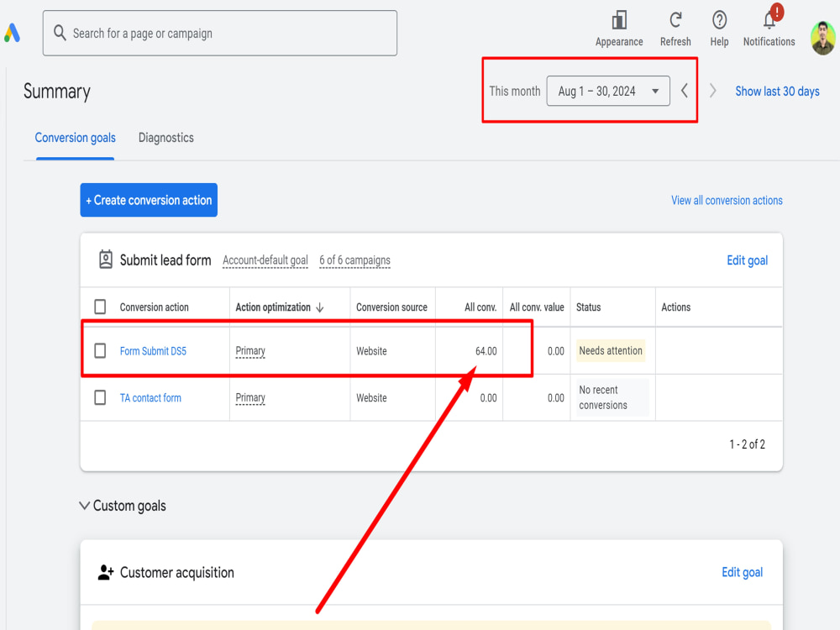The height and width of the screenshot is (630, 840).
Task: Click the Show last 30 days link
Action: click(x=777, y=91)
